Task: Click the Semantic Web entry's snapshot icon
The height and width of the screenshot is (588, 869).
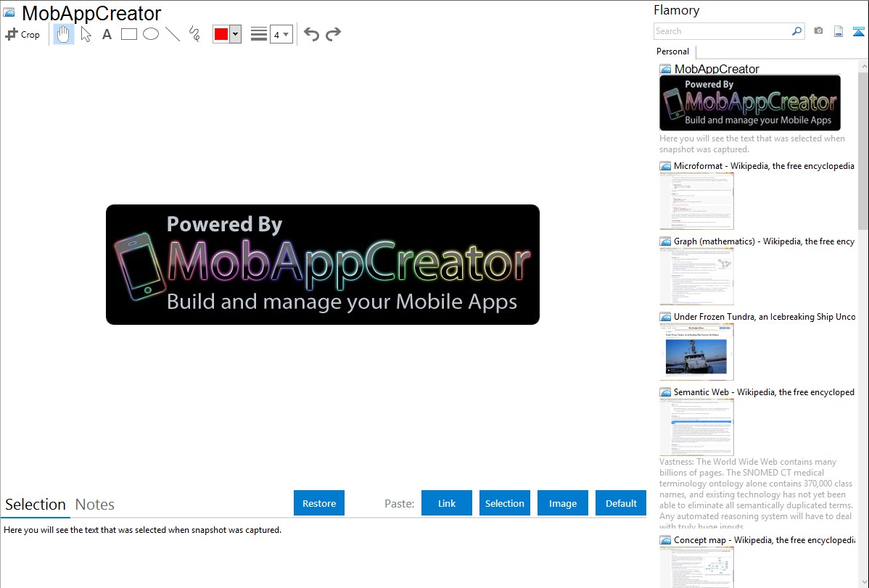Action: tap(665, 392)
